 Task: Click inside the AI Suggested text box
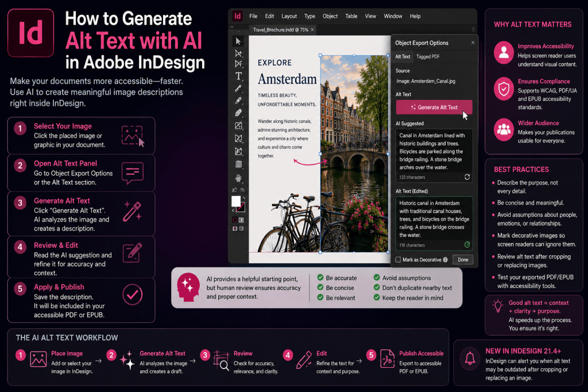pyautogui.click(x=434, y=155)
